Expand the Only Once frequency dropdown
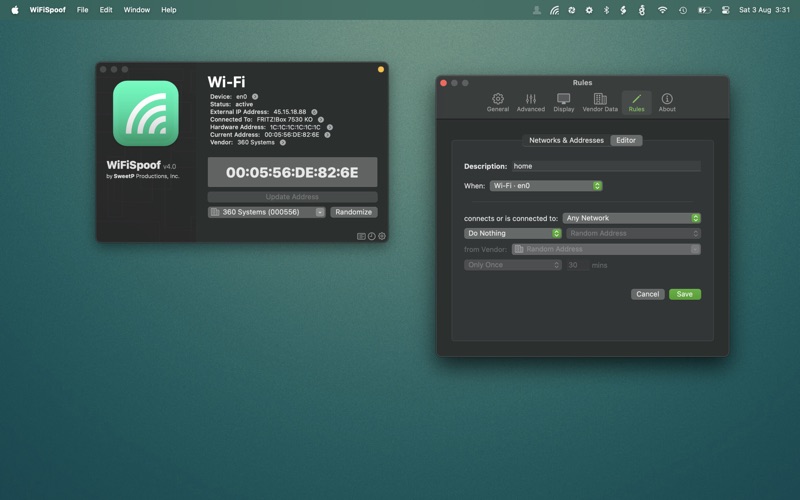Screen dimensions: 800x500 (x=513, y=265)
